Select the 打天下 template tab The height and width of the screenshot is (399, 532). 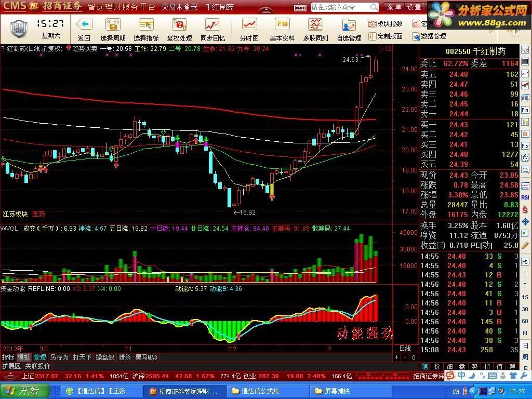[82, 357]
